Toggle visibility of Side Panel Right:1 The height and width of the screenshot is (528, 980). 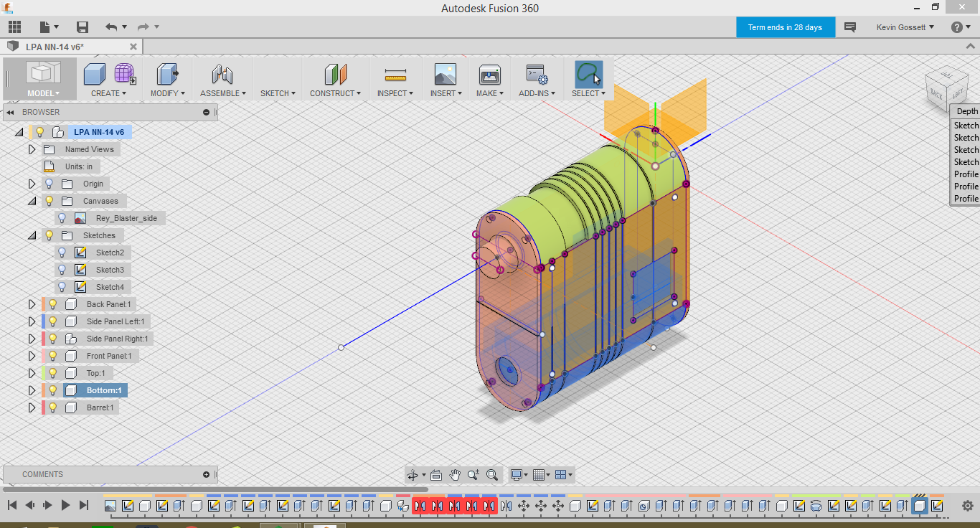[52, 339]
